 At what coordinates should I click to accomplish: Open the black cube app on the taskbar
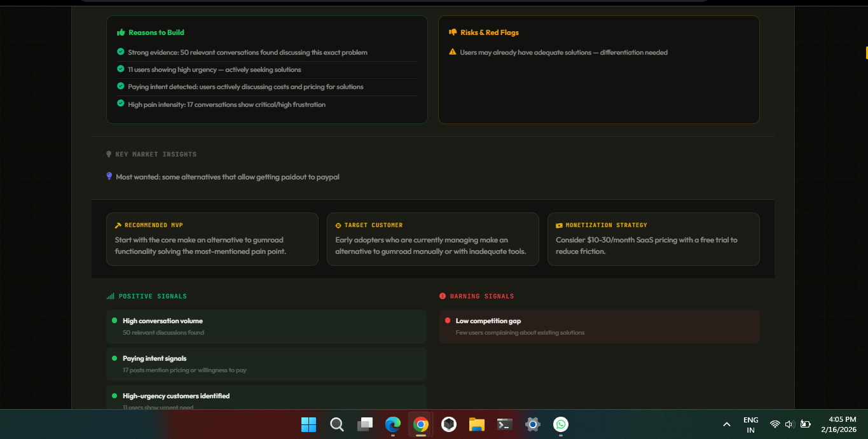(x=449, y=424)
